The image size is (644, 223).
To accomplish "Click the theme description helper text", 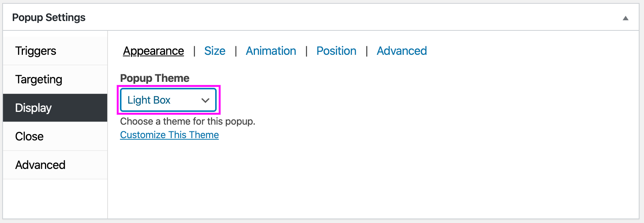I will pyautogui.click(x=187, y=121).
